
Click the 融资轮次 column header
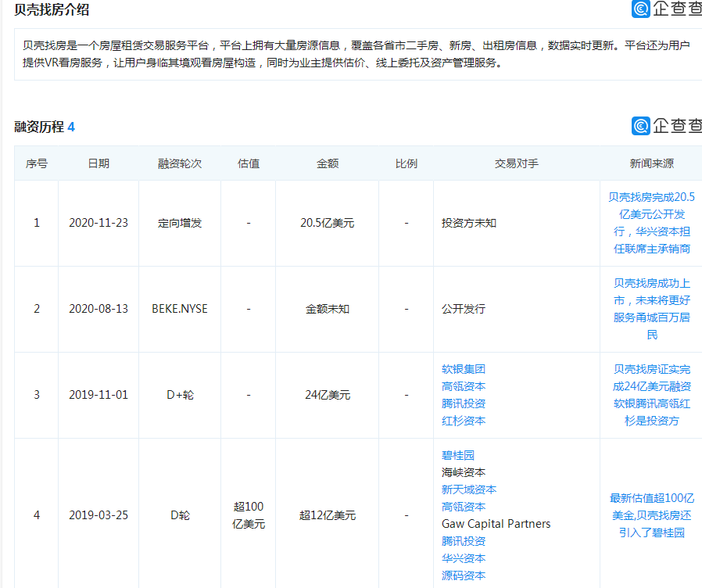click(x=180, y=163)
